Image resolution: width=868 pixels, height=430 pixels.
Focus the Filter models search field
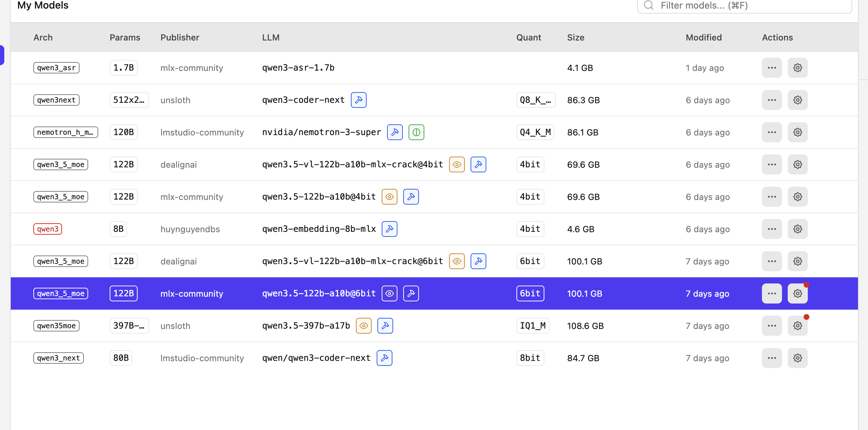[744, 6]
